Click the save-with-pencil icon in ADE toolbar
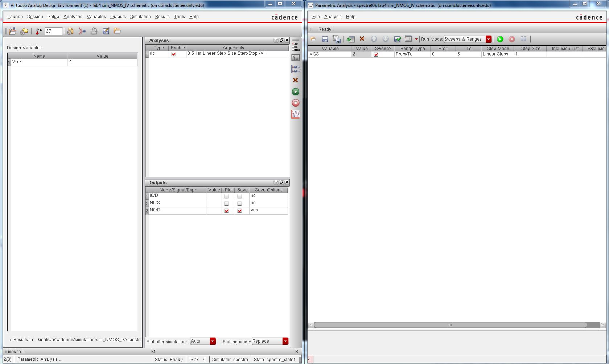The image size is (609, 364). tap(106, 31)
